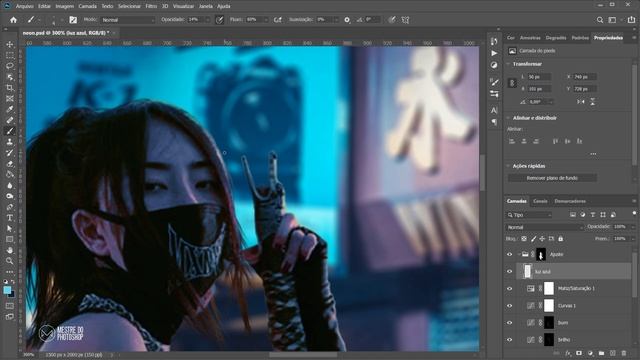Open the Demarcadores tab
The height and width of the screenshot is (360, 640).
[570, 201]
